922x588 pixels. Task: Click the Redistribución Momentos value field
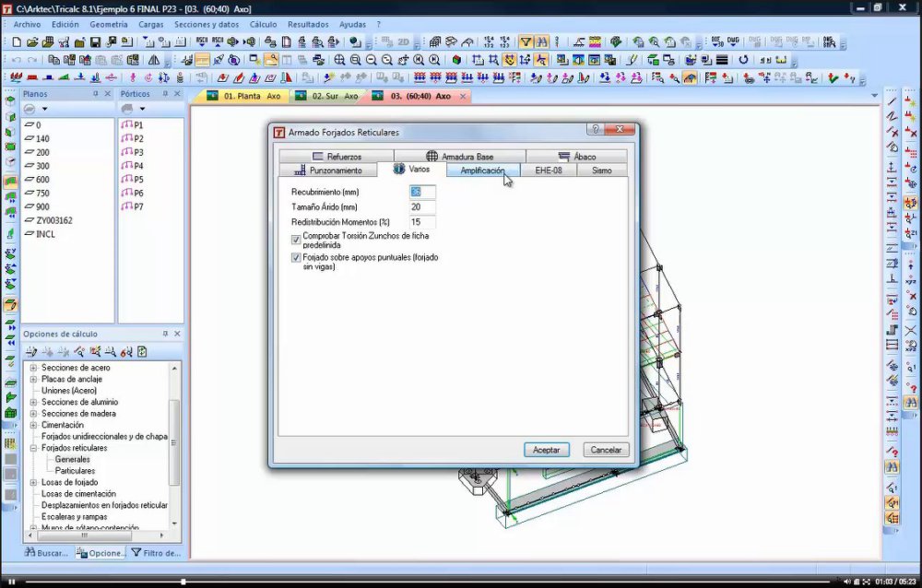(422, 222)
